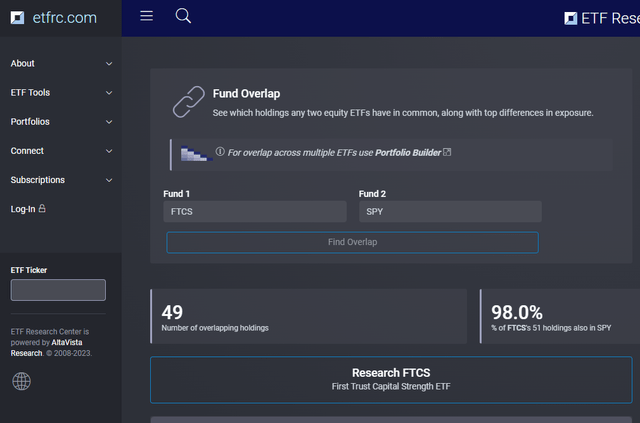Click the info icon beside overlap note
This screenshot has width=640, height=423.
220,151
